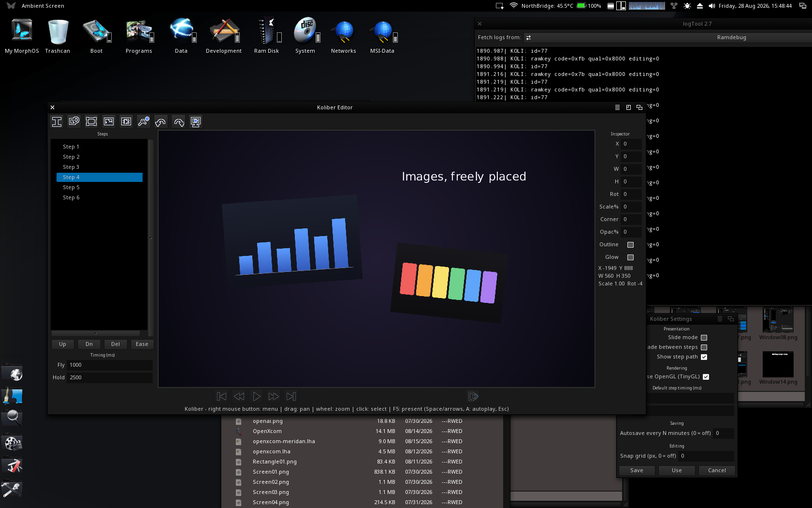The image size is (812, 508).
Task: Open the Koliber Editor window menu icon
Action: [617, 107]
